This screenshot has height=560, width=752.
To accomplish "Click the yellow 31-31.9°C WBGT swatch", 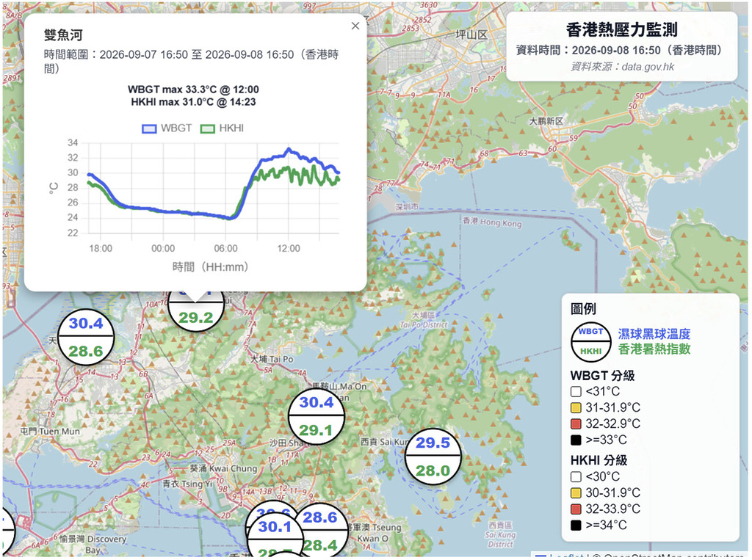I will 576,408.
